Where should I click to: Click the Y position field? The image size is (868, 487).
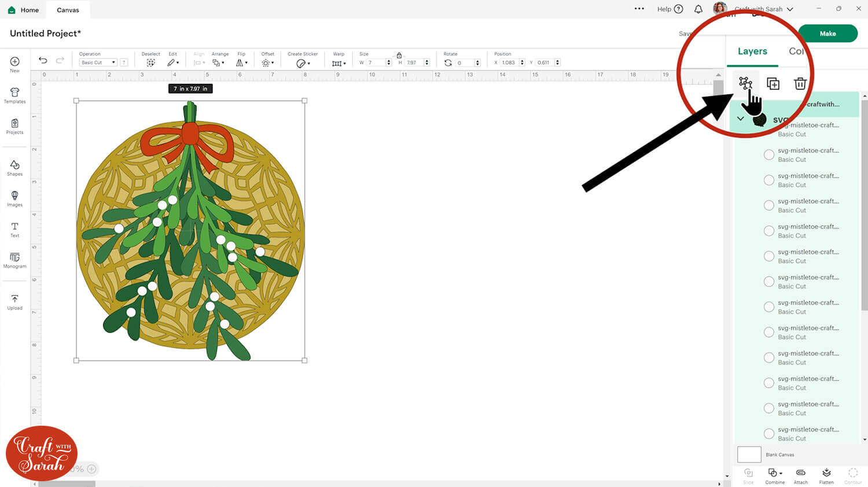pos(545,62)
